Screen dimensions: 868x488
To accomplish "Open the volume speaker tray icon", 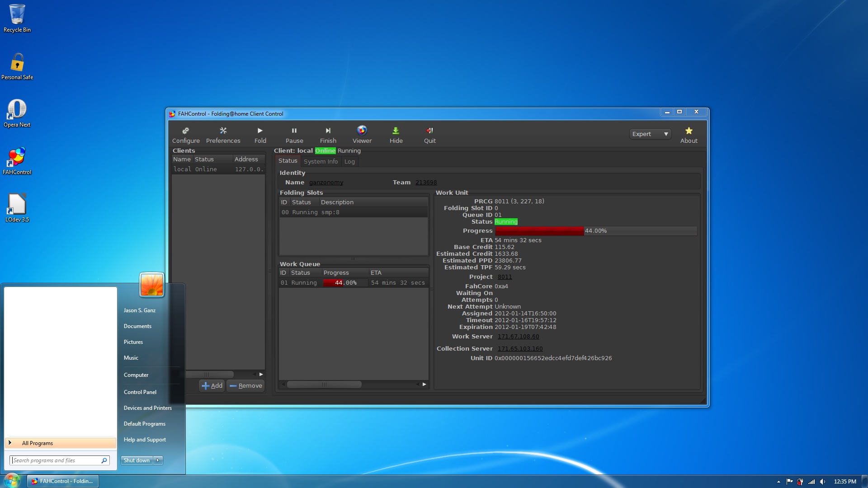I will [822, 482].
